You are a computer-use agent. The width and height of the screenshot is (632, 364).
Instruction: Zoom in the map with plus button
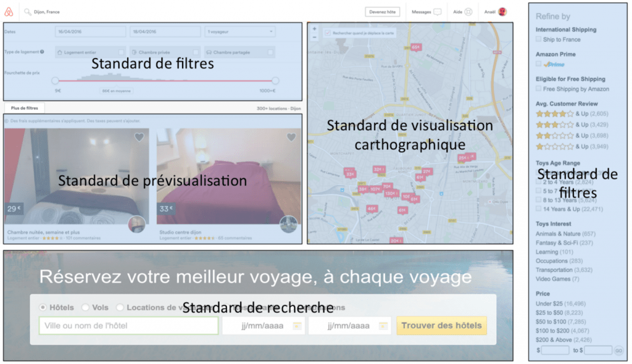[x=314, y=29]
